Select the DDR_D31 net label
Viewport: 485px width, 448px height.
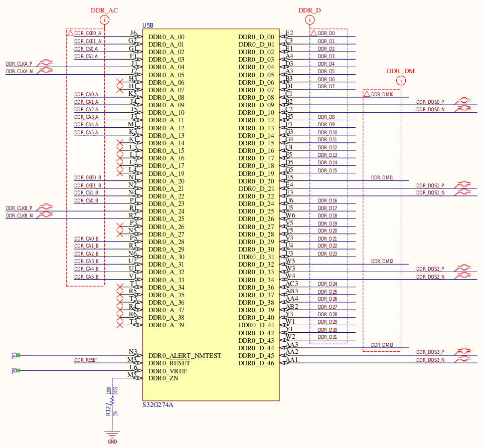328,337
